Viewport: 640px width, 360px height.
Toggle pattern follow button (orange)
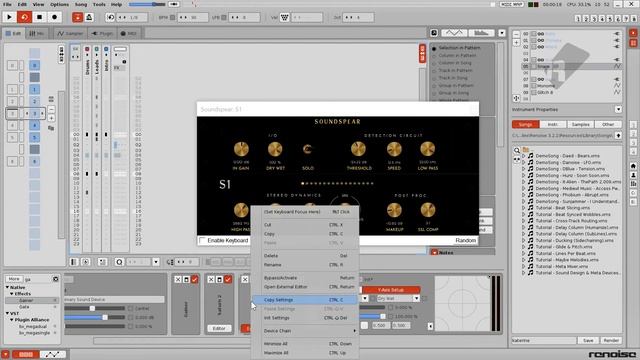(78, 17)
